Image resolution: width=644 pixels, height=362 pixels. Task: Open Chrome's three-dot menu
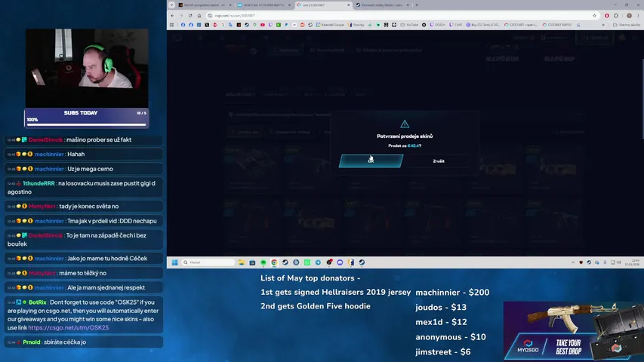[638, 16]
